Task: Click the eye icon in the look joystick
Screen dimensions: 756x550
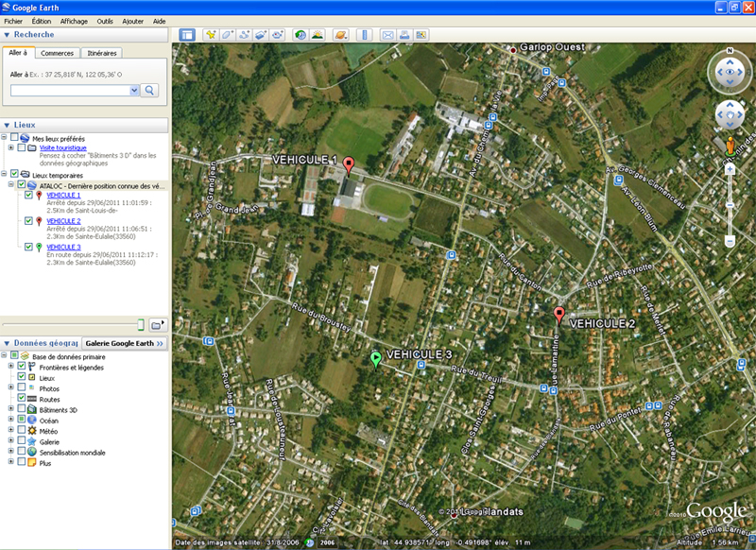Action: click(x=730, y=73)
